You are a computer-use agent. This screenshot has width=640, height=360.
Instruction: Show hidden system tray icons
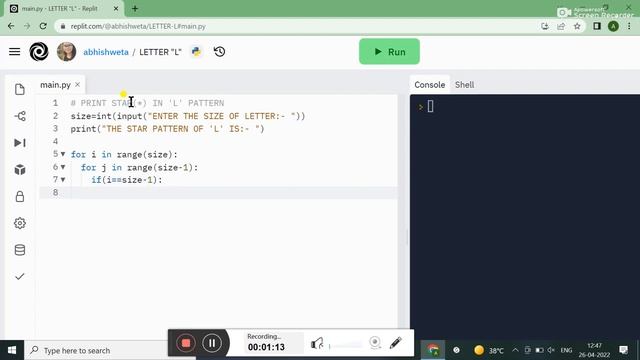(x=516, y=350)
